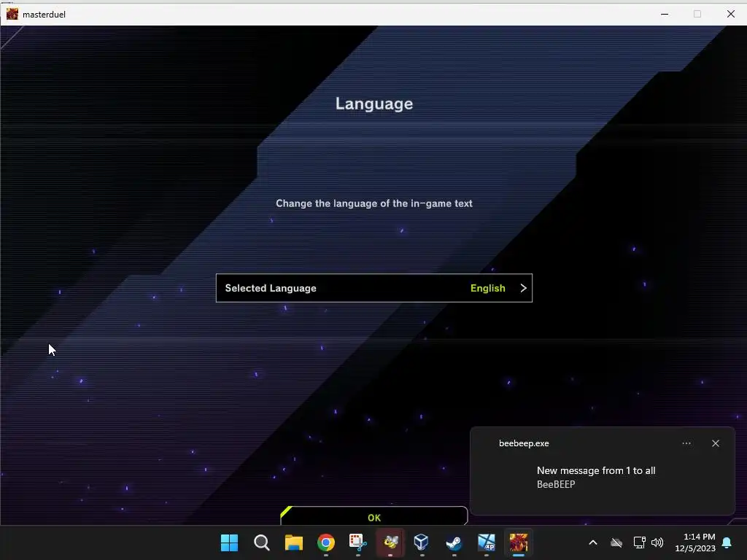This screenshot has width=747, height=560.
Task: Open the VirtualBox cube icon in the taskbar
Action: [x=422, y=542]
